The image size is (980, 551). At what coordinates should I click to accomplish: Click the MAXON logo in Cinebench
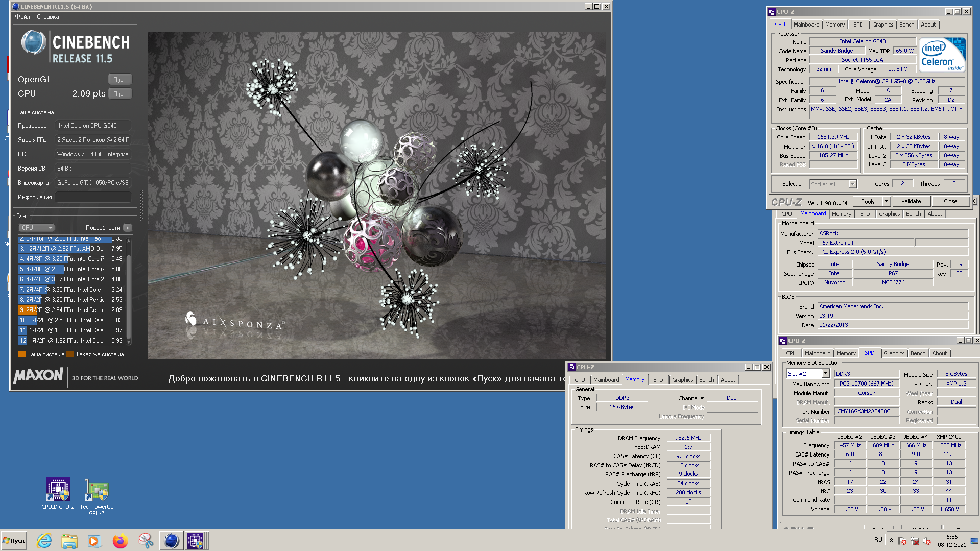pyautogui.click(x=38, y=376)
